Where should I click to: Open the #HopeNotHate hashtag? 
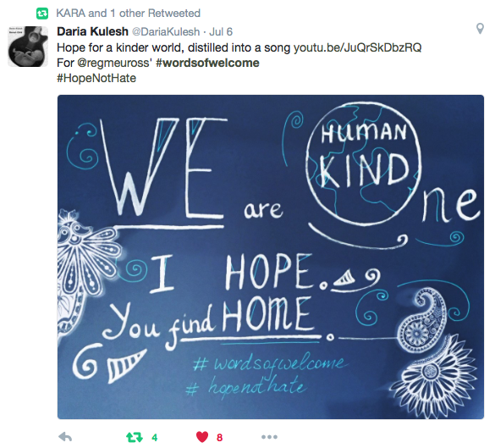pyautogui.click(x=96, y=78)
